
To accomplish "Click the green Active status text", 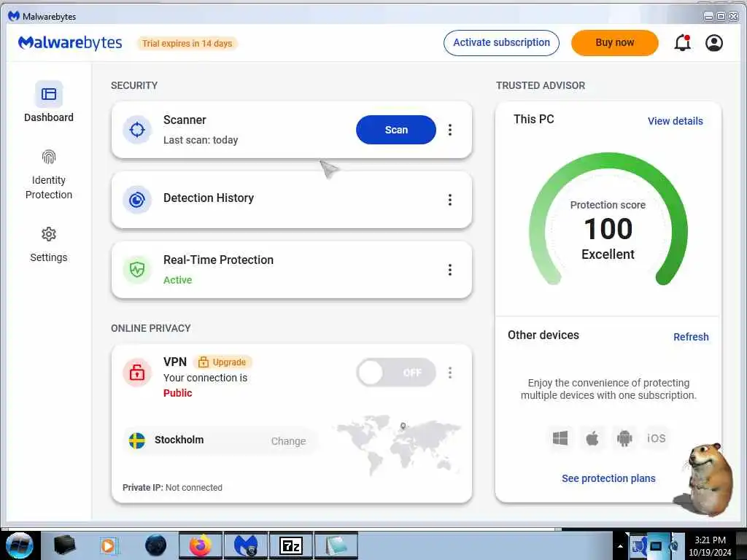I will click(178, 280).
